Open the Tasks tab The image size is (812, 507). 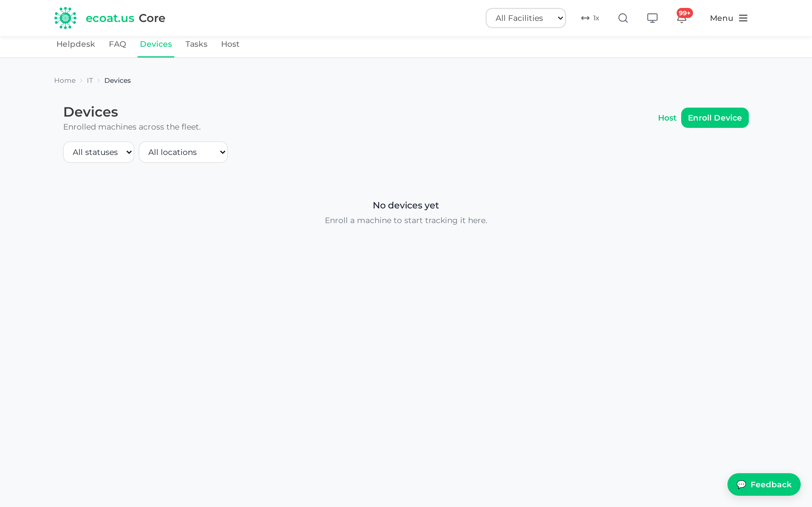coord(196,44)
